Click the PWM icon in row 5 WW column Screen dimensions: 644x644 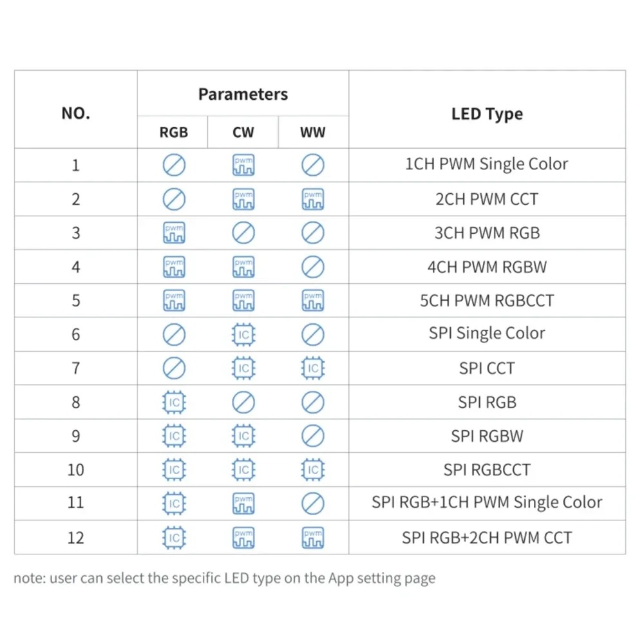pyautogui.click(x=313, y=300)
